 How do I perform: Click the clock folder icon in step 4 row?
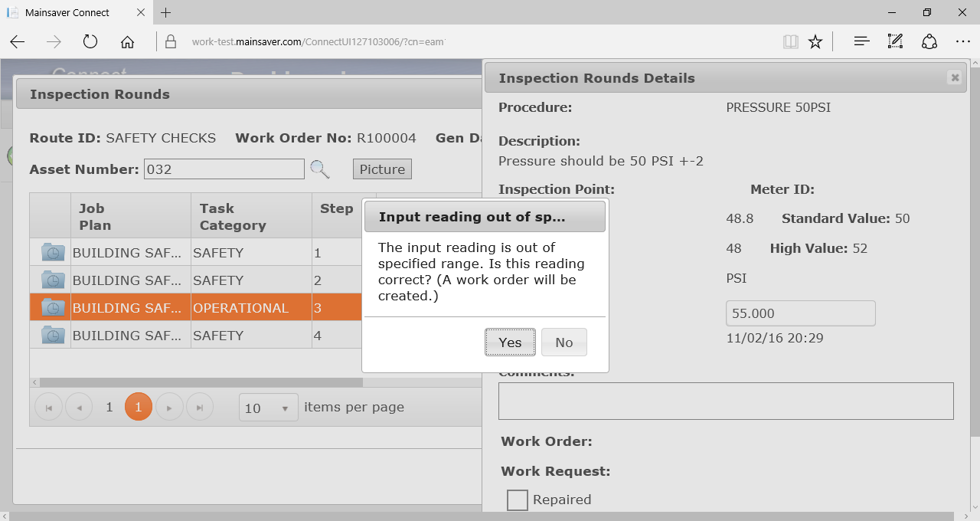[x=53, y=336]
